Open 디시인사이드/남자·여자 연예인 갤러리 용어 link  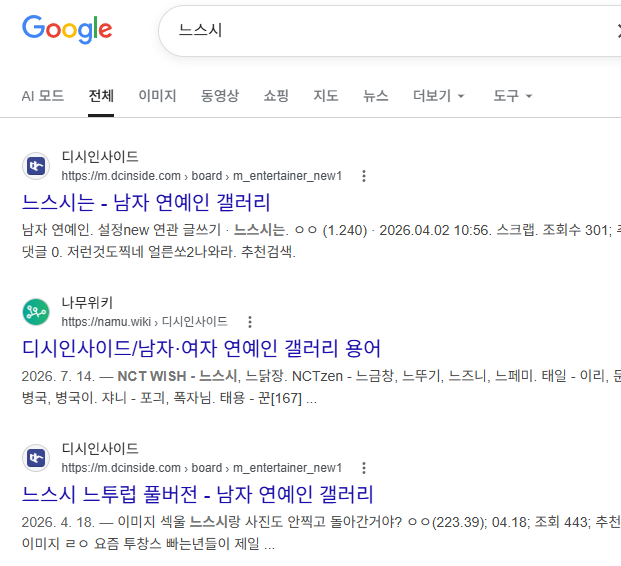201,349
